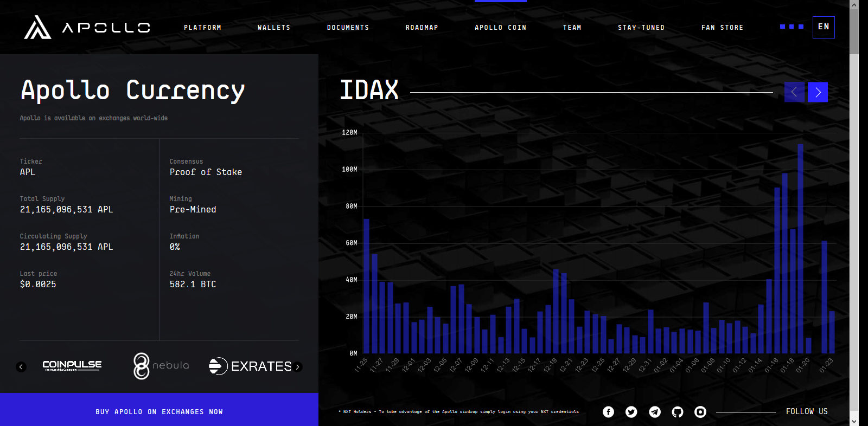
Task: Click the scrollbar up arrow
Action: click(x=854, y=4)
